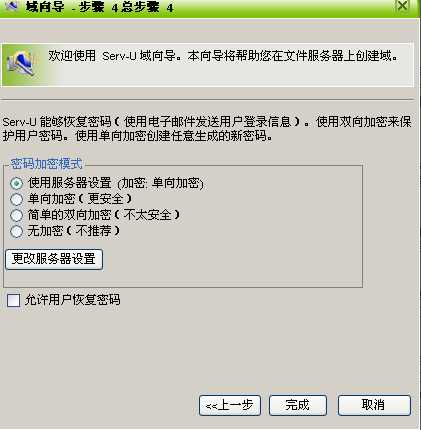The width and height of the screenshot is (421, 430).
Task: Pick the '简单的双向加密（不太安全）' radio option
Action: [16, 215]
